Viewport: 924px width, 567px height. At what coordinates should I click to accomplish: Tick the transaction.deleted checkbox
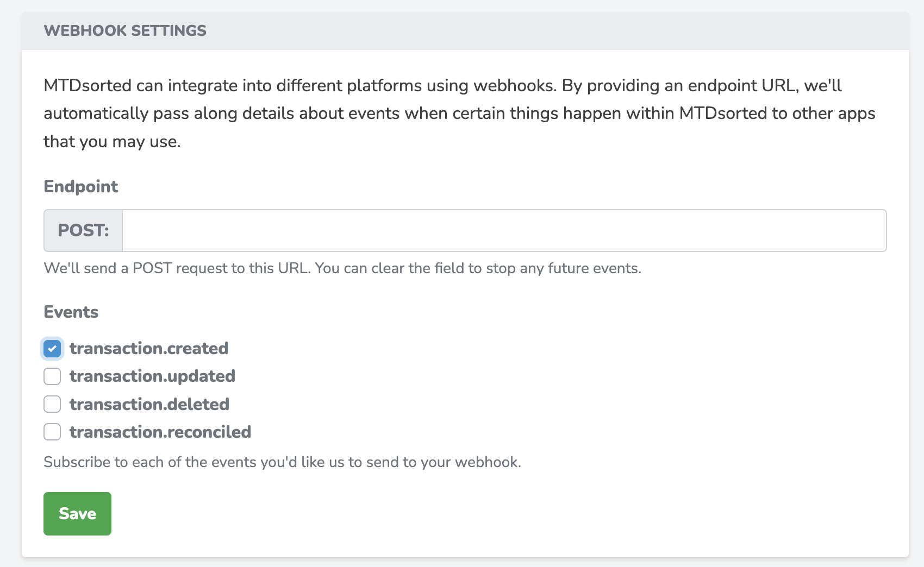coord(52,404)
